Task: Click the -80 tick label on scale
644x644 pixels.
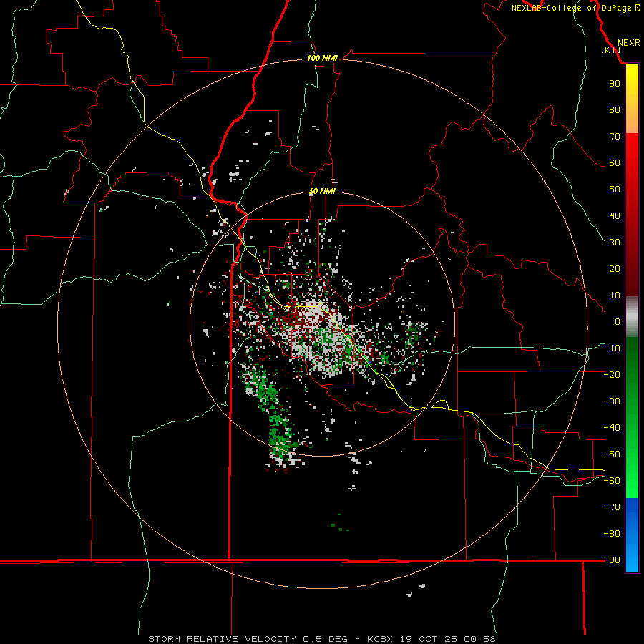Action: pos(612,534)
